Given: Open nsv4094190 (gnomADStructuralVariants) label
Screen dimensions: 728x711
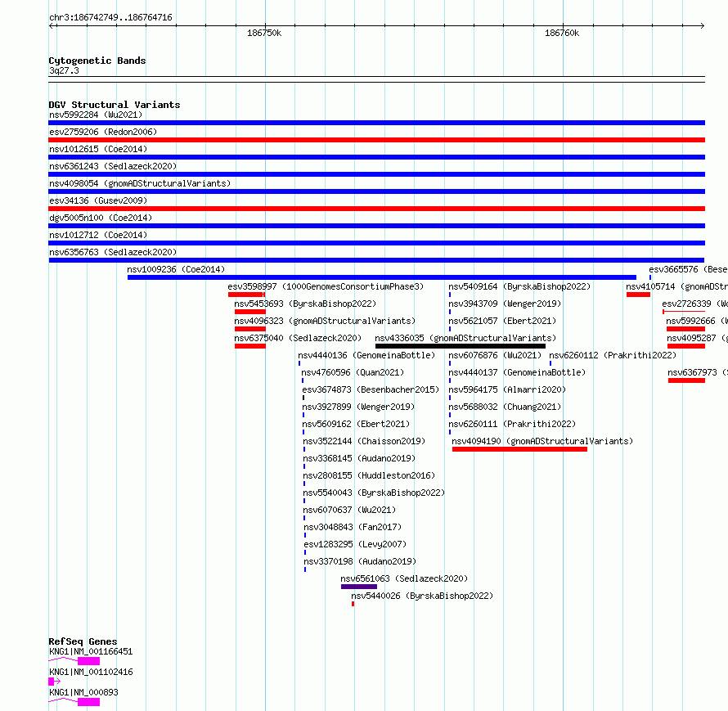Looking at the screenshot, I should coord(542,441).
